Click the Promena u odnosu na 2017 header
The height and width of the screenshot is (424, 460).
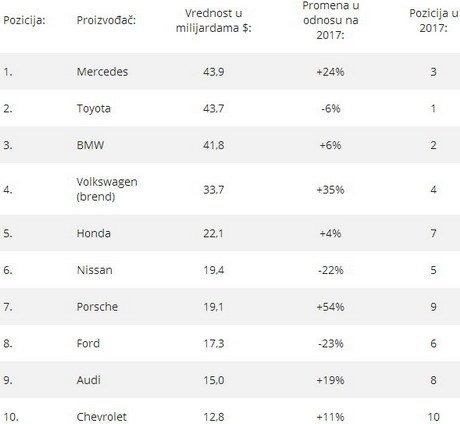331,20
